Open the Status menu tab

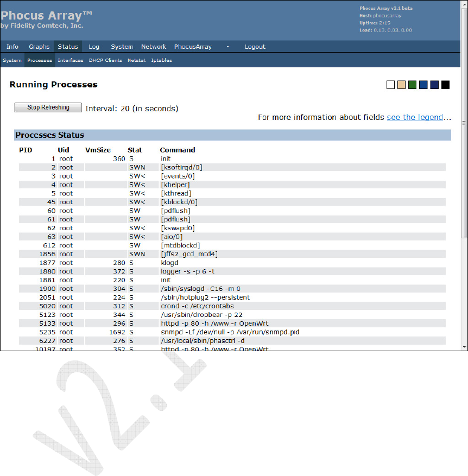pyautogui.click(x=68, y=47)
